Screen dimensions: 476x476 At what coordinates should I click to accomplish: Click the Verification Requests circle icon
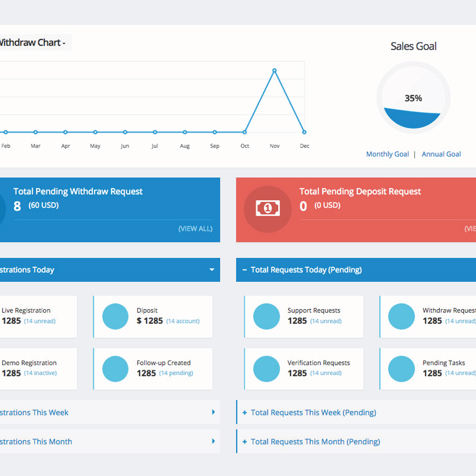(266, 369)
